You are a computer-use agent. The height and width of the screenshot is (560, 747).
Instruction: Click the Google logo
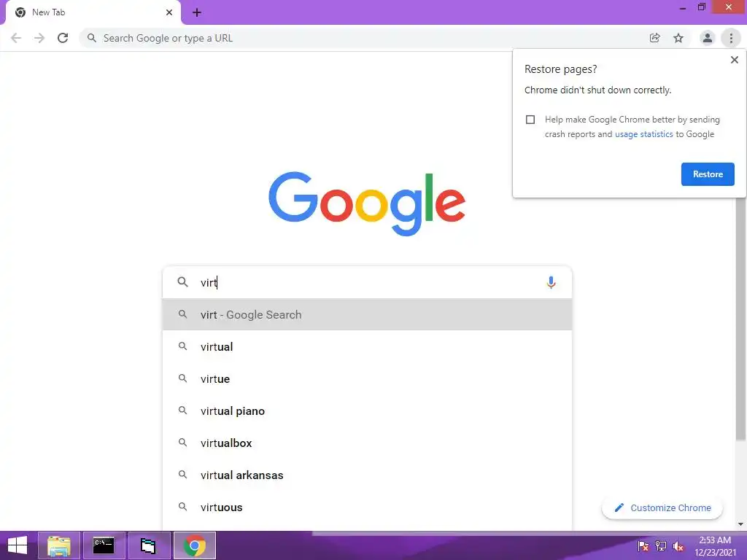[367, 203]
